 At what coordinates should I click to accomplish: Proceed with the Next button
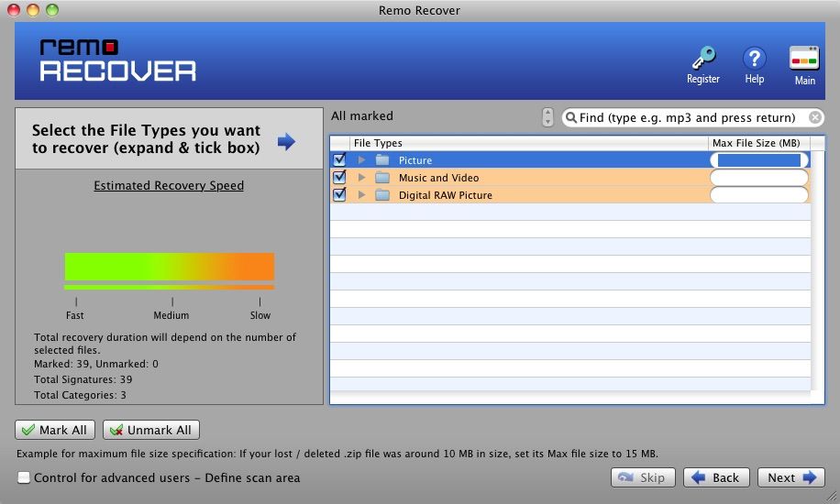[x=790, y=477]
